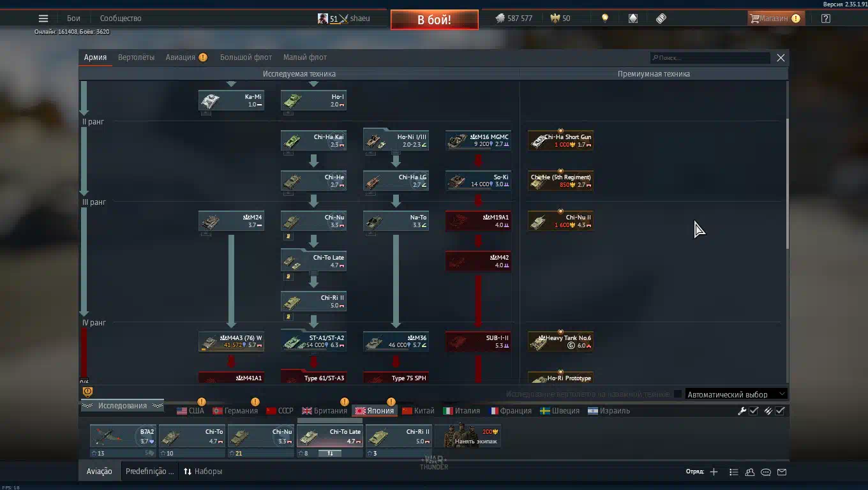Open player profile avatar shaeu
868x490 pixels.
click(x=343, y=19)
